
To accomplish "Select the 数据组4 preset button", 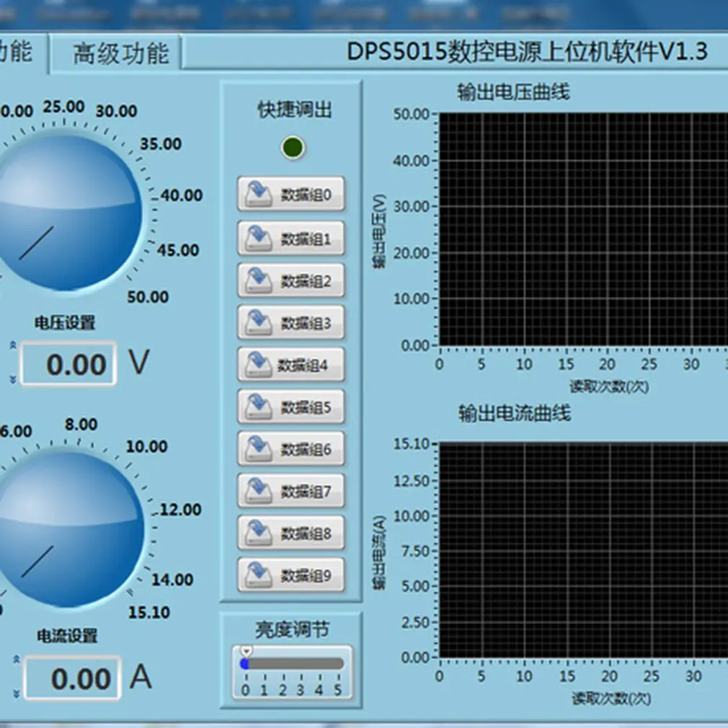I will pos(291,365).
